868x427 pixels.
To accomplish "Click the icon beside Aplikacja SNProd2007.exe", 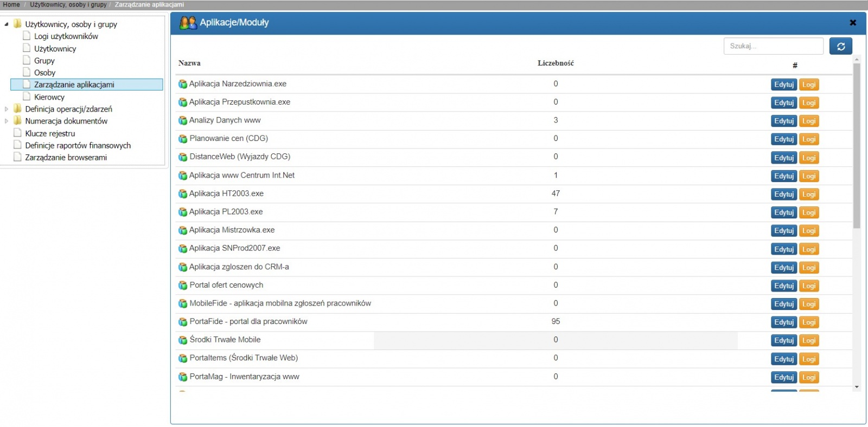I will 183,249.
